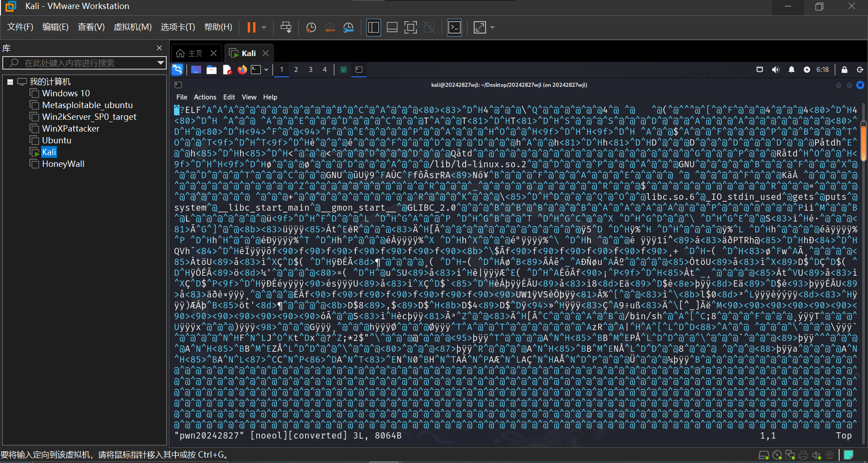
Task: Switch to workspace 2
Action: pos(296,70)
